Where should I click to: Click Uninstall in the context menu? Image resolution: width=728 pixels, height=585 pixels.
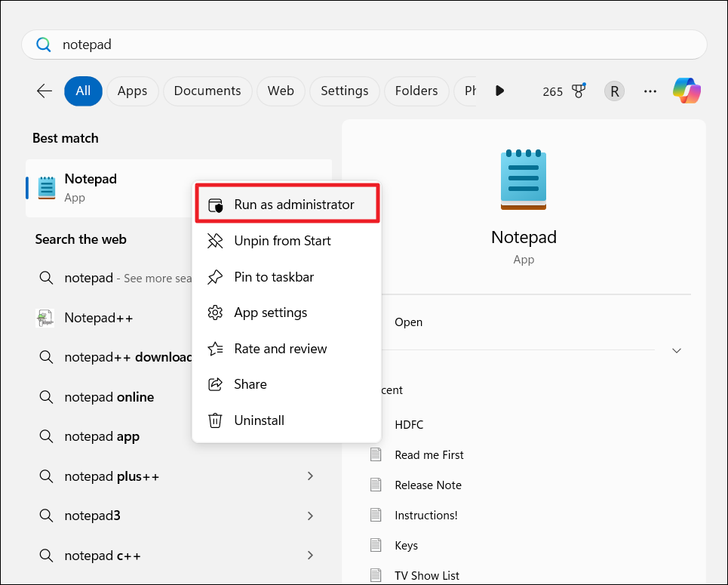coord(259,420)
